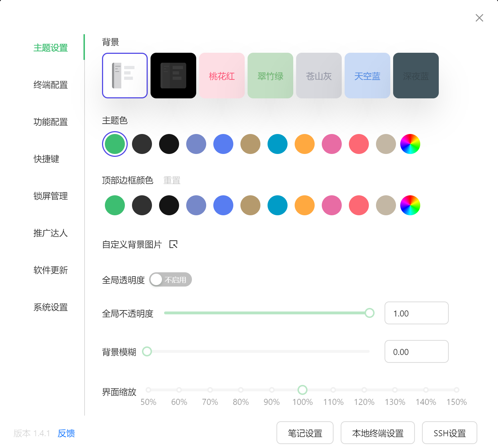Set top border color to tan brown
Viewport: 498px width, 448px height.
point(250,205)
